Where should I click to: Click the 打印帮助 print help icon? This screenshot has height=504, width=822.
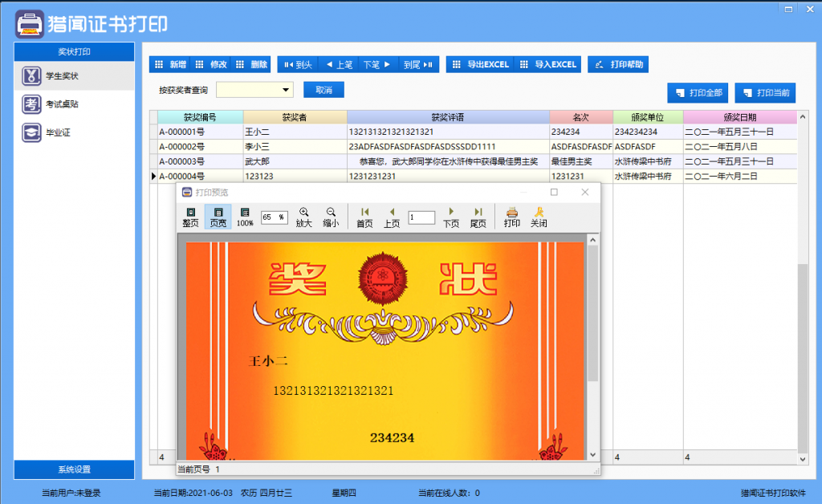[618, 64]
